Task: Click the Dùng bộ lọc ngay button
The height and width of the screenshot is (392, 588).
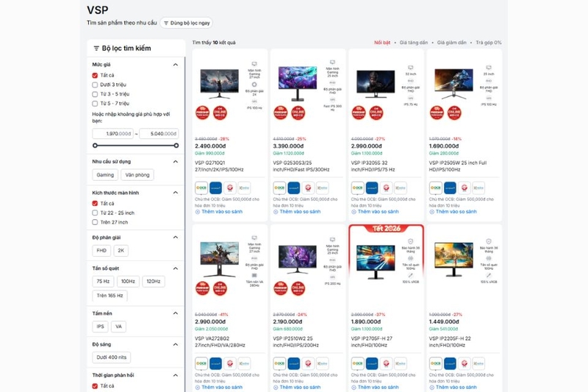Action: pos(187,23)
